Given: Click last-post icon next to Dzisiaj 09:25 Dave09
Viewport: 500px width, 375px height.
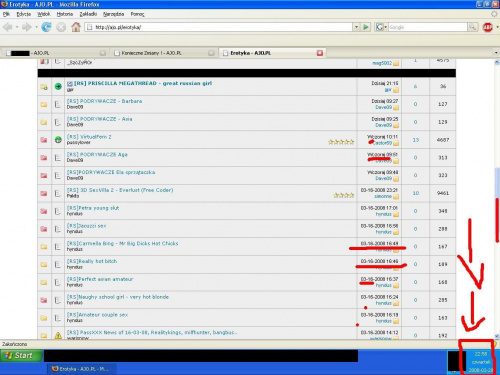Looking at the screenshot, I should point(396,125).
